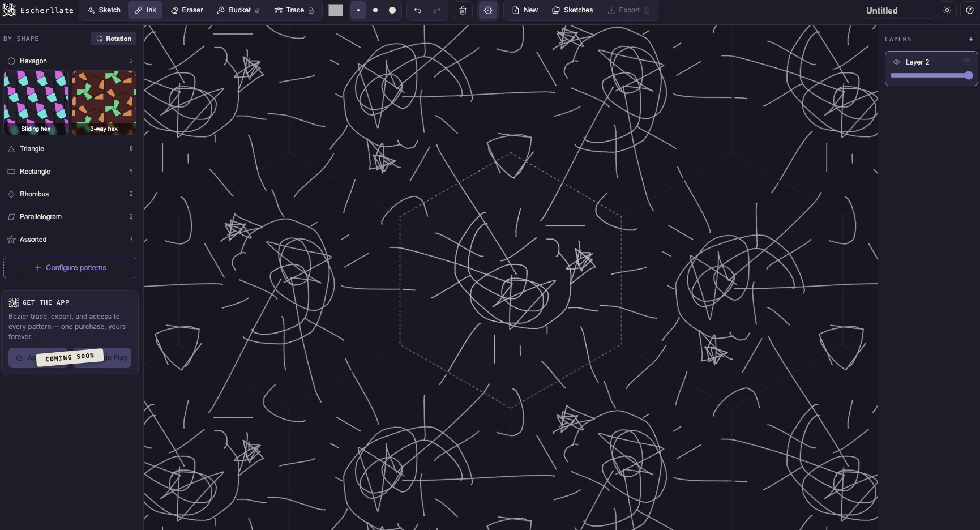Open the gray stroke color swatch

point(336,10)
